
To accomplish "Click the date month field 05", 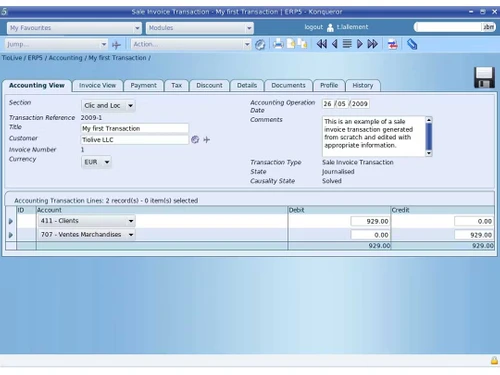I will (x=342, y=104).
